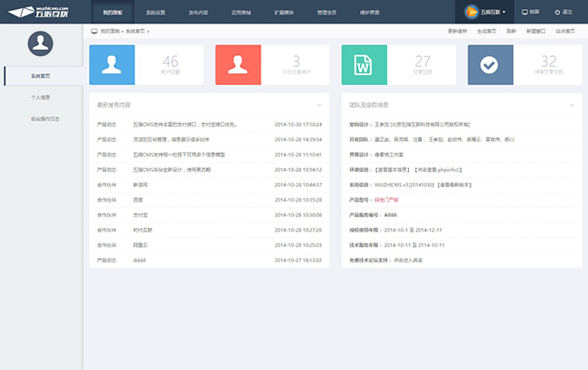The width and height of the screenshot is (588, 370).
Task: Click the orange account avatar in top bar
Action: (470, 13)
